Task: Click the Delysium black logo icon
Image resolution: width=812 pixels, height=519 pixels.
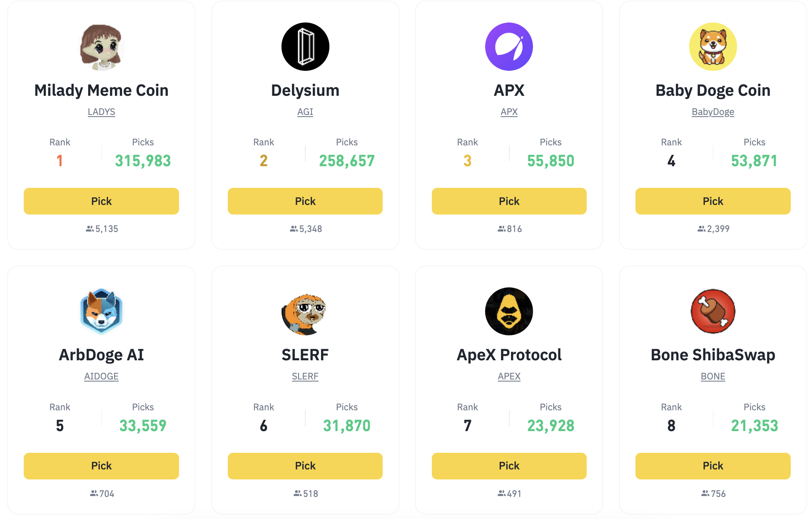Action: (305, 47)
